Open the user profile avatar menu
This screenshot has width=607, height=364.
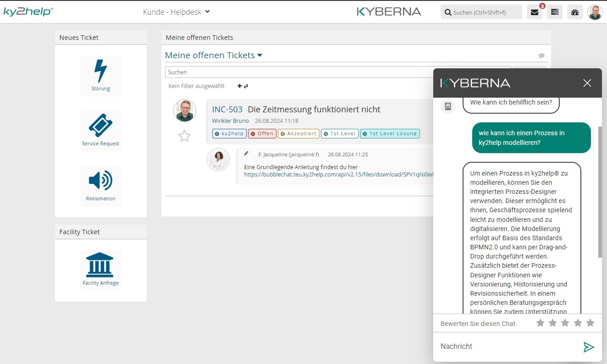(595, 12)
